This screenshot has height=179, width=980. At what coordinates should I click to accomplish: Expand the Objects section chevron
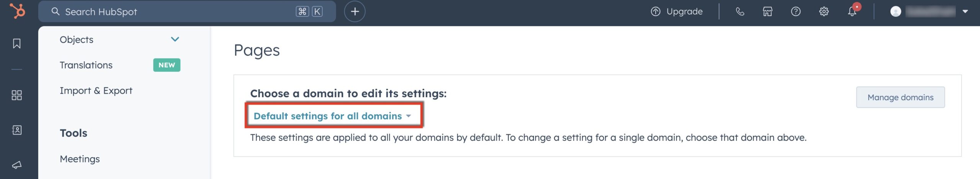pos(175,39)
